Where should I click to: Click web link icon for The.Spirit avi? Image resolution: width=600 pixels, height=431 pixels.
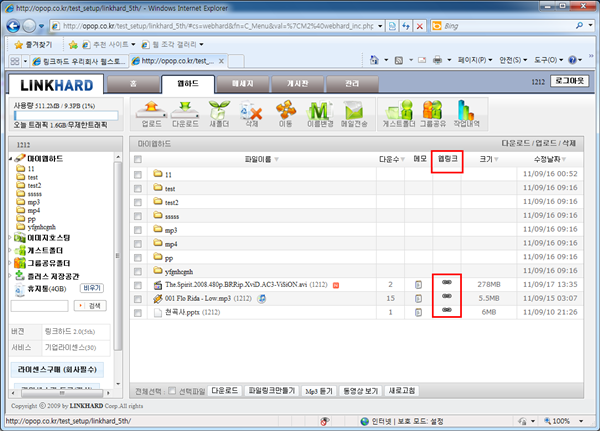447,282
